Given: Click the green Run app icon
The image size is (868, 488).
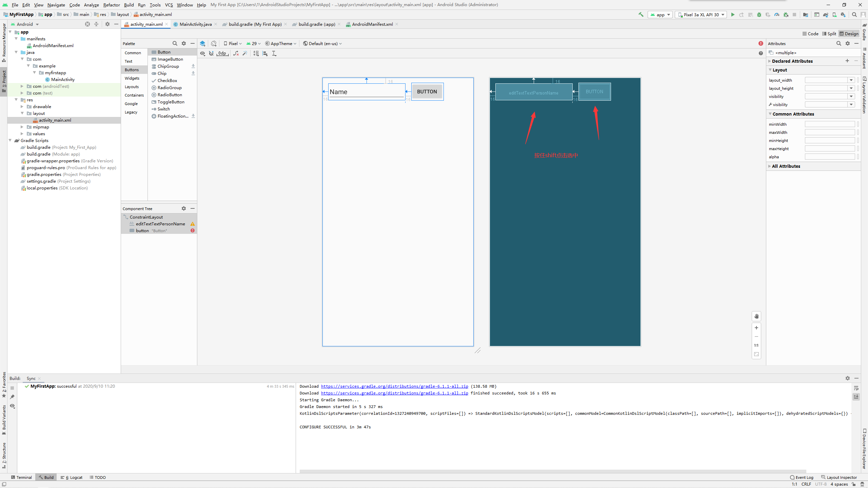Looking at the screenshot, I should [x=733, y=15].
